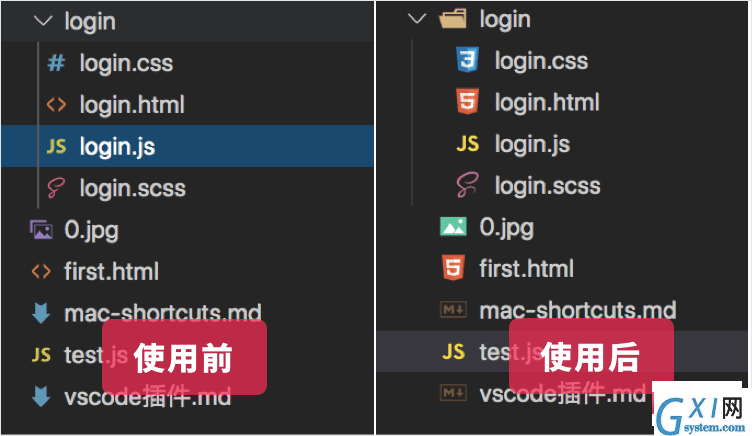752x436 pixels.
Task: Click the M↓ markdown icon beside mac-shortcuts.md
Action: point(453,310)
